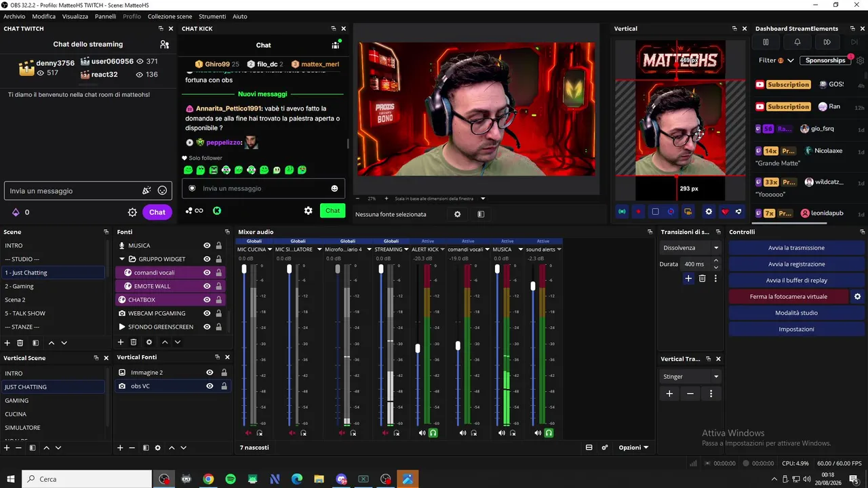Open Vertical plugin settings gear
The height and width of the screenshot is (488, 868).
(x=709, y=212)
